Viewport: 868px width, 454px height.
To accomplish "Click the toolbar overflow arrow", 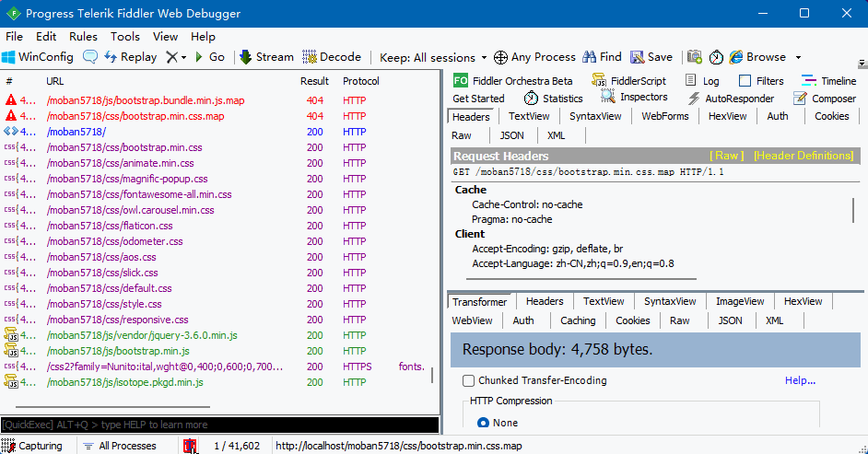I will (x=862, y=64).
